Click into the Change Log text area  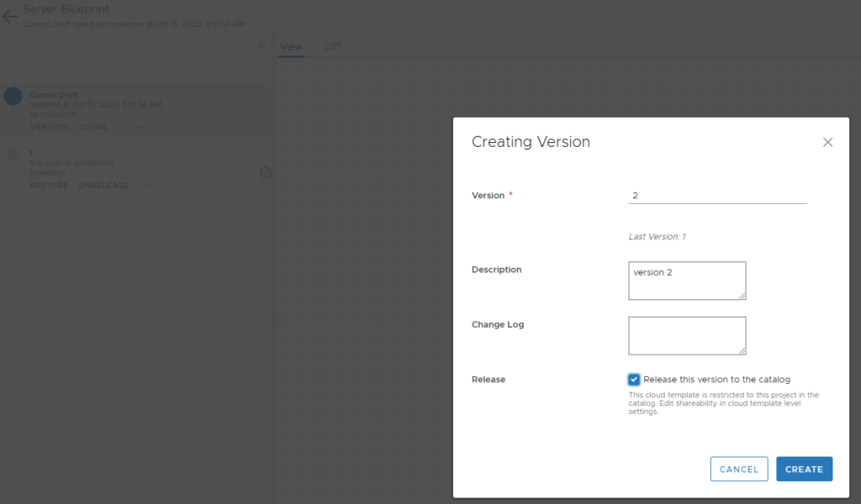(x=687, y=336)
